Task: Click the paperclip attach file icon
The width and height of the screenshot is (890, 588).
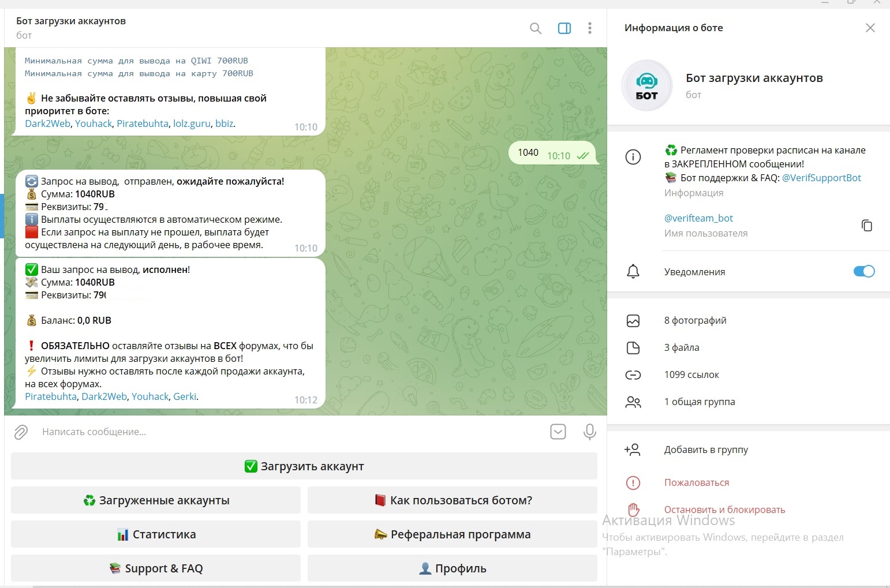Action: point(21,432)
